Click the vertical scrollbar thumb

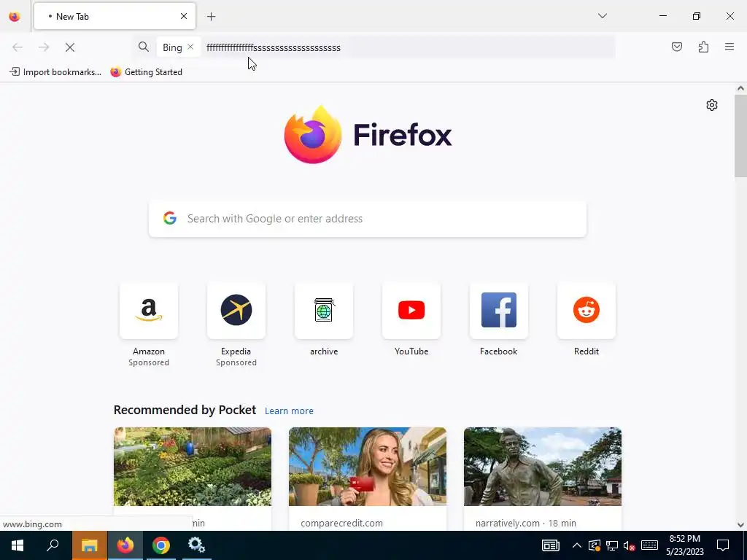740,136
